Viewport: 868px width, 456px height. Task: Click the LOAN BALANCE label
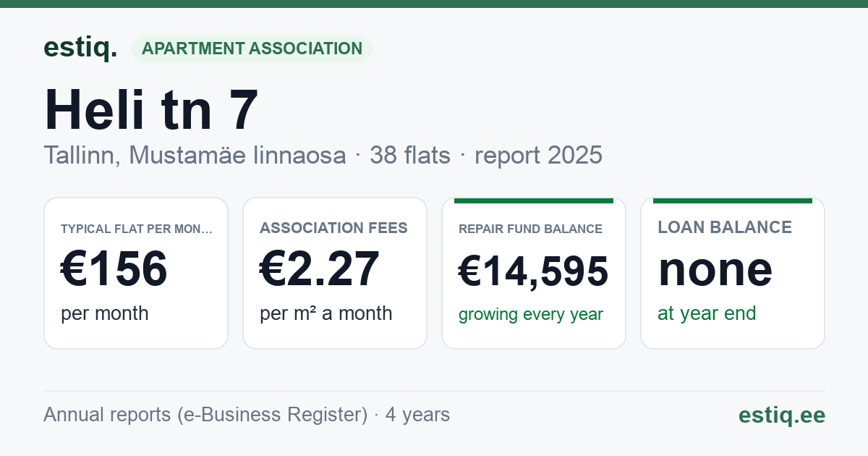coord(725,227)
